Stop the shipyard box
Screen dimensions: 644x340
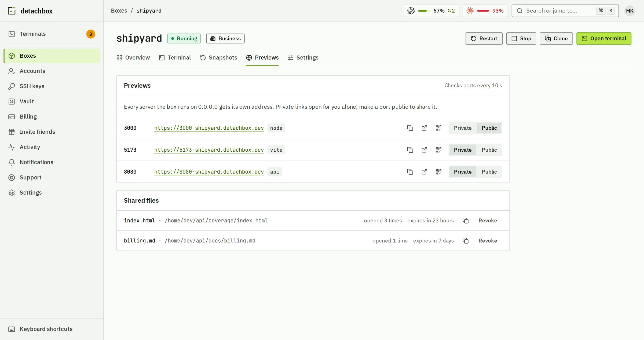[x=521, y=39]
